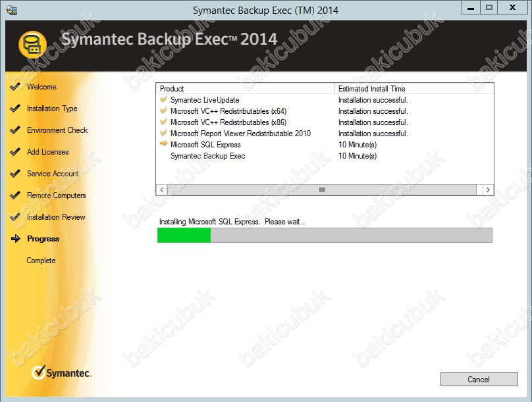Click the Estimated Install Time column header
The height and width of the screenshot is (402, 532).
point(414,89)
